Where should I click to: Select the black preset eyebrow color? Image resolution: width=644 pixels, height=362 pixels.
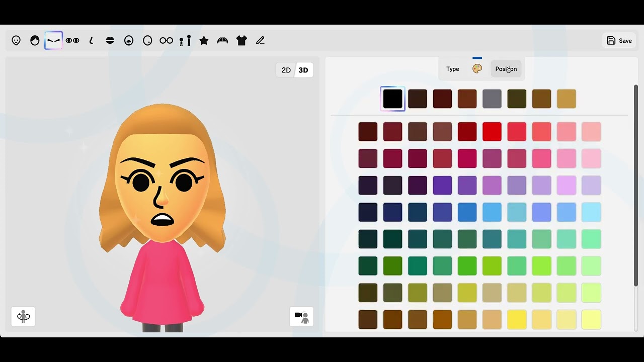click(393, 99)
